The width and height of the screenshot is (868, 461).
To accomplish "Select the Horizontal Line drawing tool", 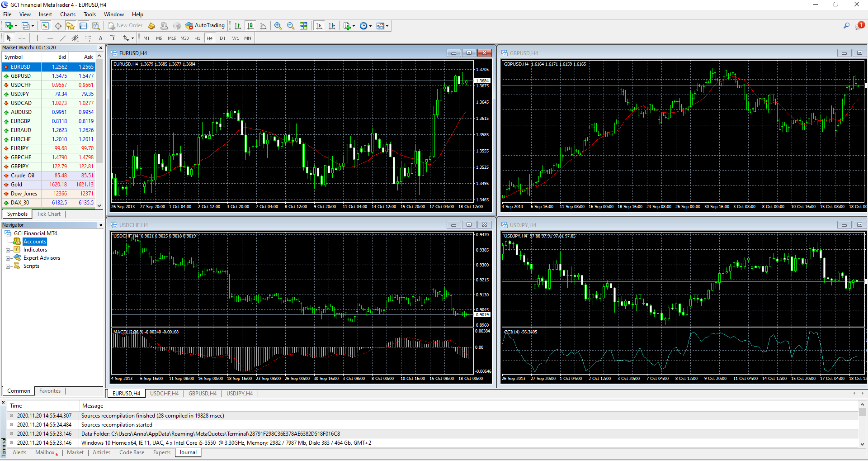I will point(50,38).
